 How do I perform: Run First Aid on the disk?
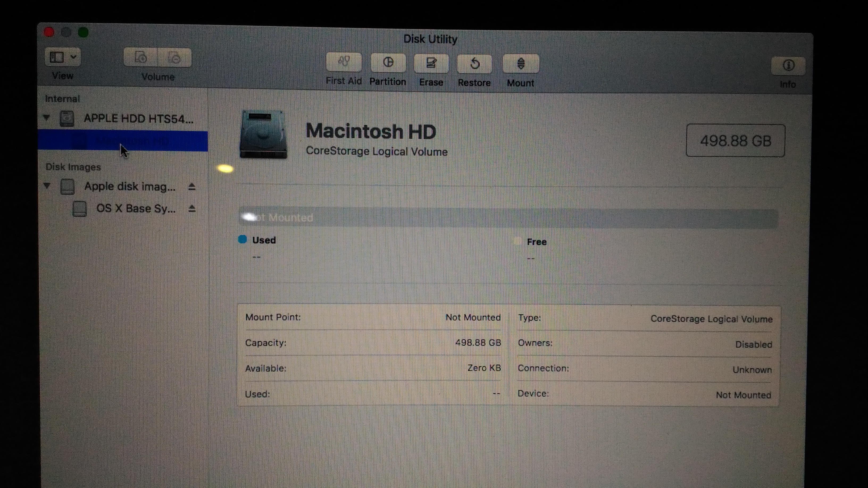click(344, 62)
